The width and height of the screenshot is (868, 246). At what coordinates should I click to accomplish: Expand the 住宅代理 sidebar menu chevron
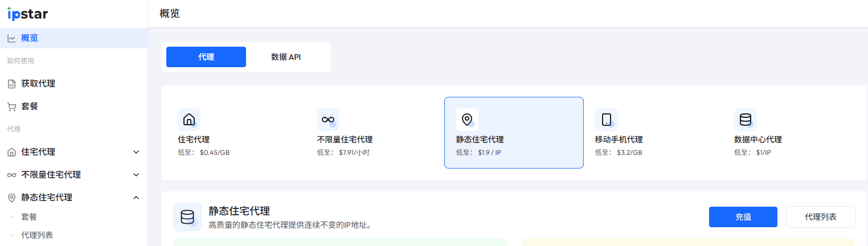[136, 152]
